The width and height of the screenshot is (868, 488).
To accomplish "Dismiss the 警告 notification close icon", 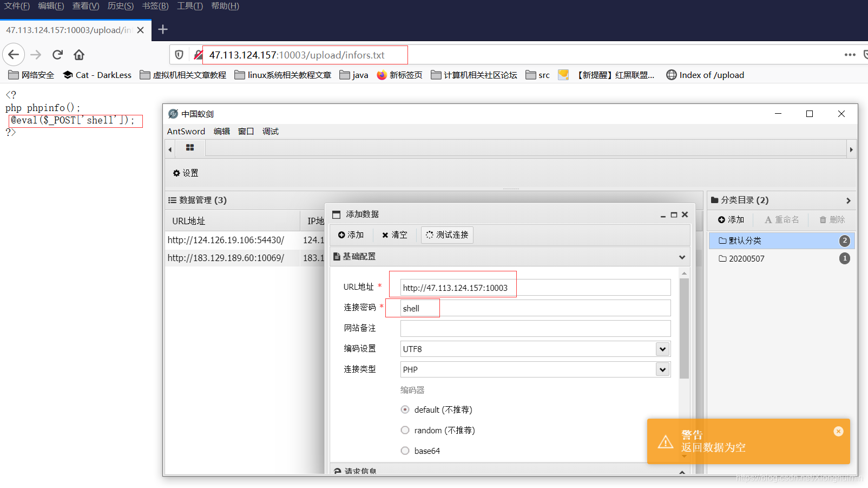I will click(x=838, y=431).
